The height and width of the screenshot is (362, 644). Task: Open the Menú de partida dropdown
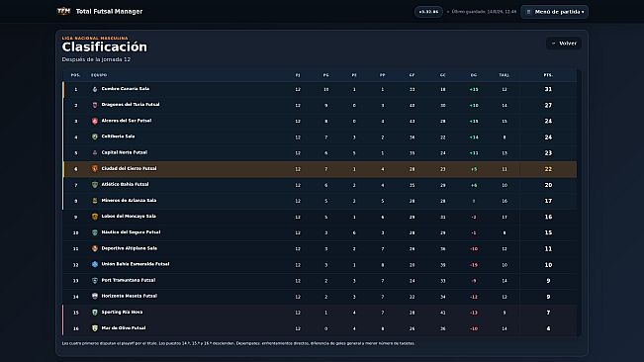pos(554,12)
